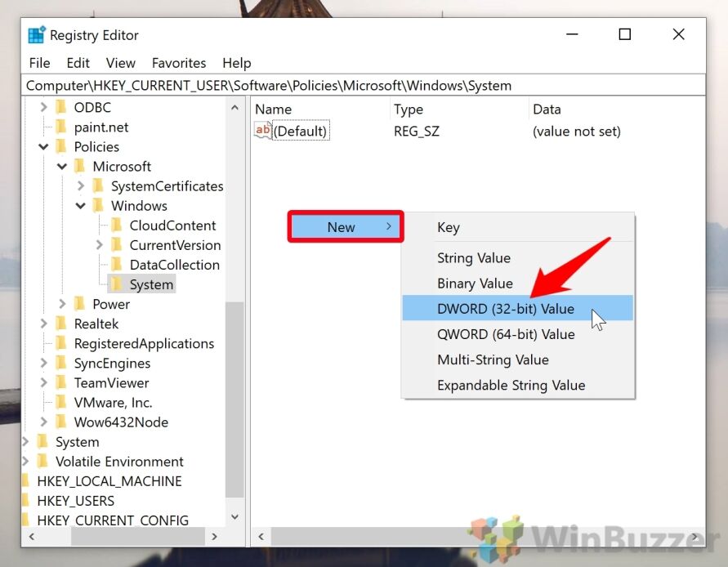Click tree pane scroll down arrow
Image resolution: width=728 pixels, height=567 pixels.
point(235,517)
